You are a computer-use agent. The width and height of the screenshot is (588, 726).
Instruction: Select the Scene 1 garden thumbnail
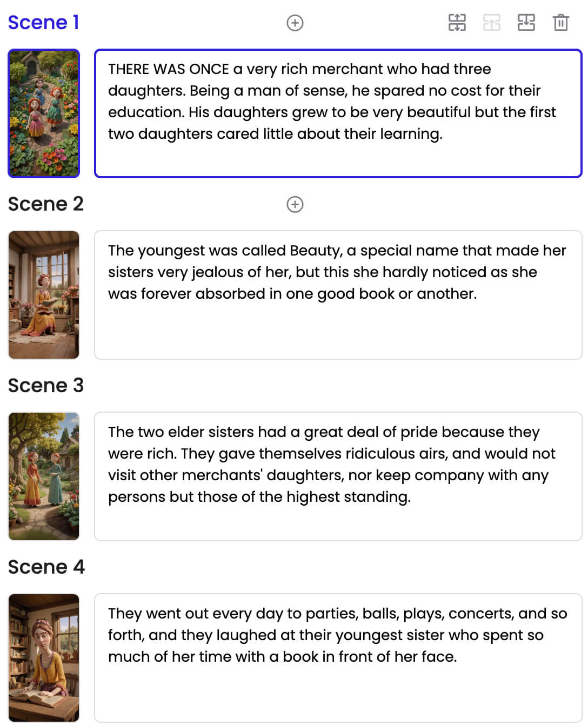[x=44, y=113]
